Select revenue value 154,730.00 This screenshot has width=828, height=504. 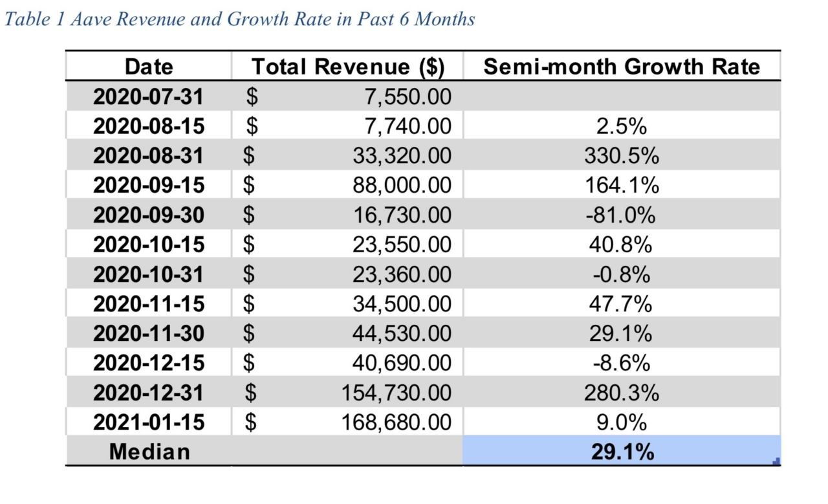click(x=396, y=393)
